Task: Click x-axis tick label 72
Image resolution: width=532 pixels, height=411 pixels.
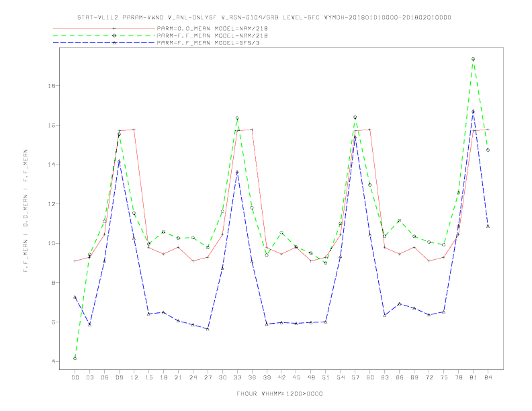Action: point(429,377)
